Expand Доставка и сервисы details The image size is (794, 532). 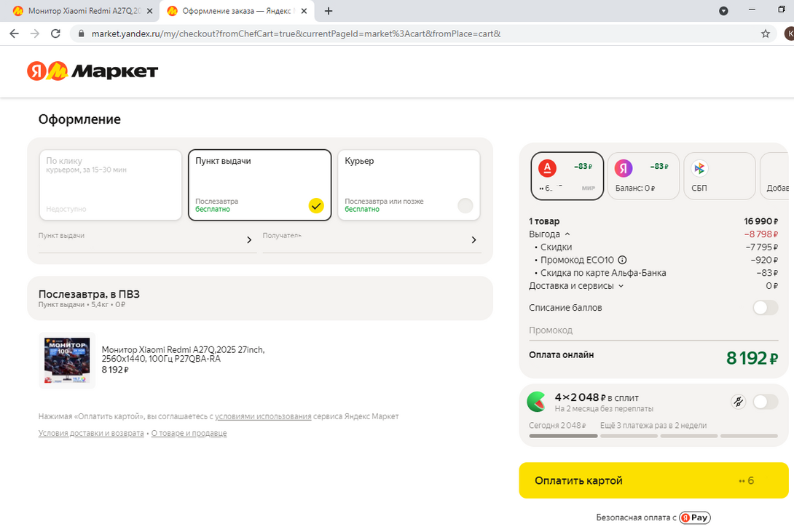[x=621, y=286]
